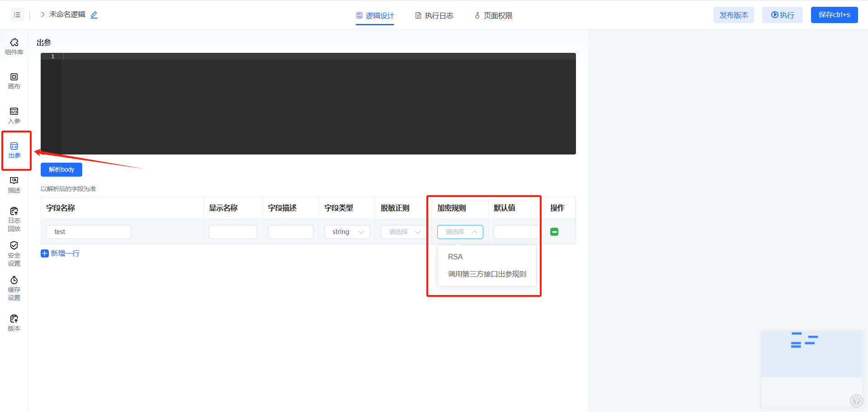
Task: Open the 脱敏正则 请选择 dropdown
Action: [x=404, y=232]
